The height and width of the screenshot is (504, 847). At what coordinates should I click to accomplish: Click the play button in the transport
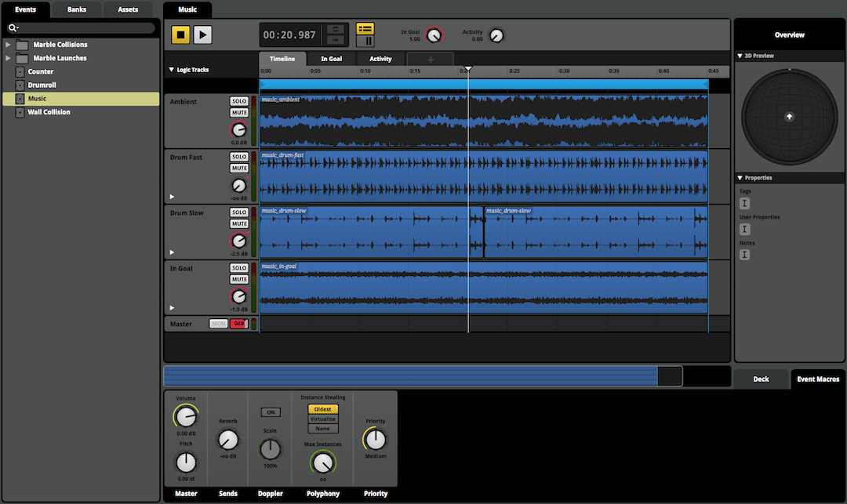tap(202, 35)
